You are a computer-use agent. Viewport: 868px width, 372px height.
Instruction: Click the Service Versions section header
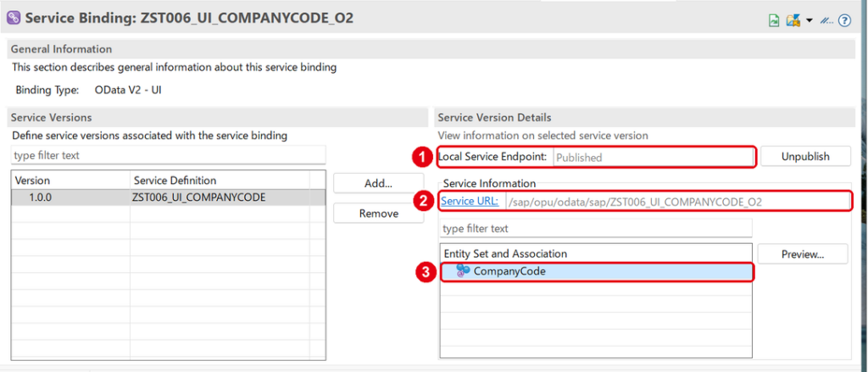[217, 117]
